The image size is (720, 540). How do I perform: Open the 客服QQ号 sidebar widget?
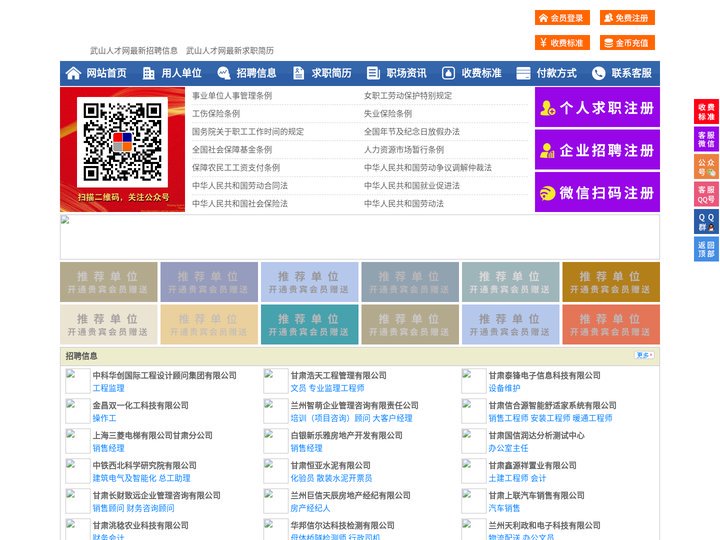(x=706, y=194)
